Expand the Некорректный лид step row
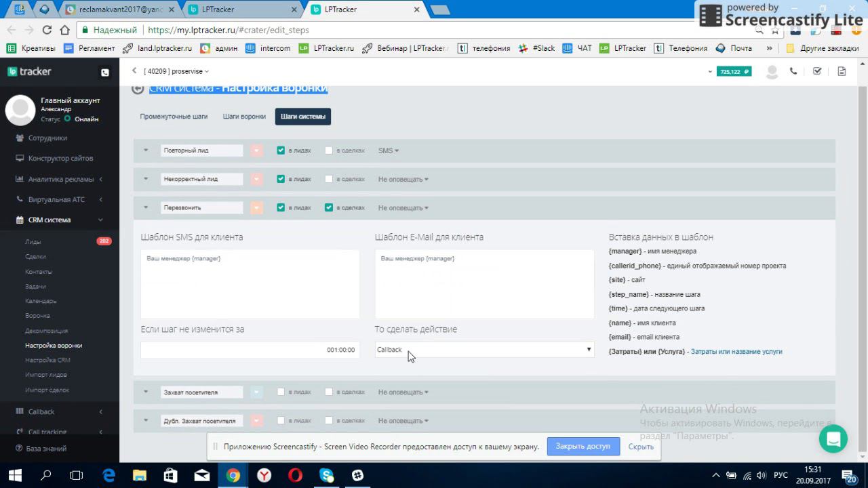The image size is (868, 488). (x=146, y=179)
